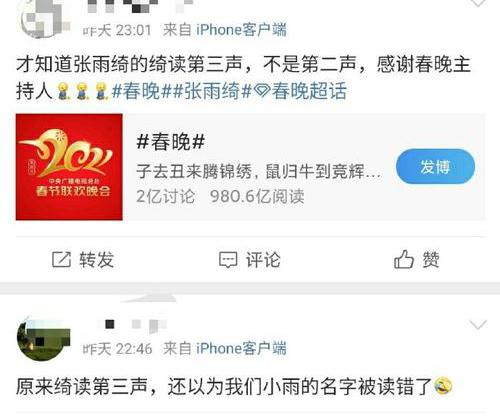Click the first poster's pixelated avatar
Image resolution: width=500 pixels, height=418 pixels.
(46, 18)
